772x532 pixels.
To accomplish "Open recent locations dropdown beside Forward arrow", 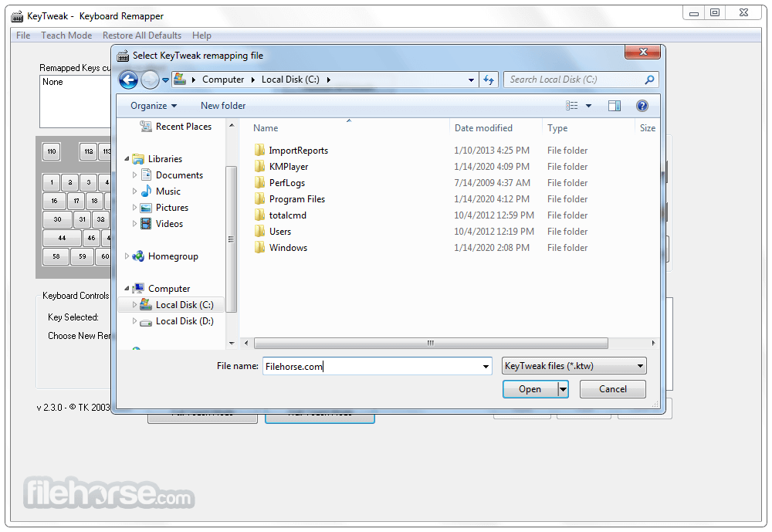I will (165, 80).
